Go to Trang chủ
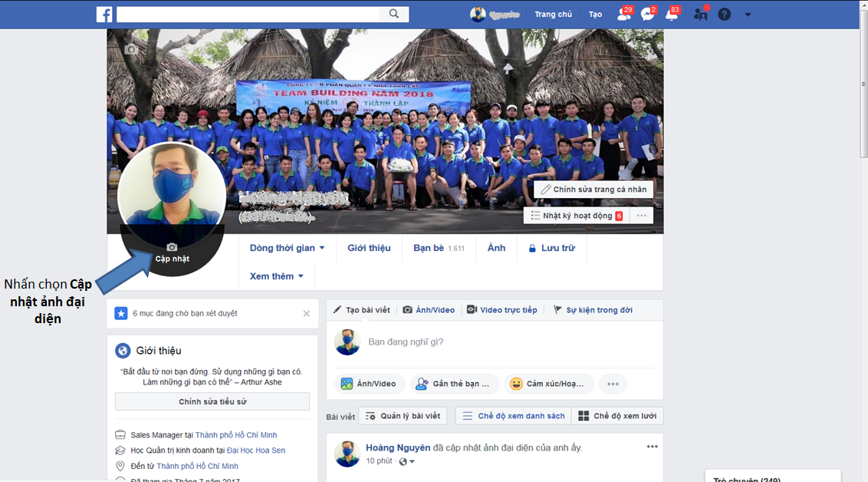Image resolution: width=868 pixels, height=482 pixels. click(x=553, y=15)
